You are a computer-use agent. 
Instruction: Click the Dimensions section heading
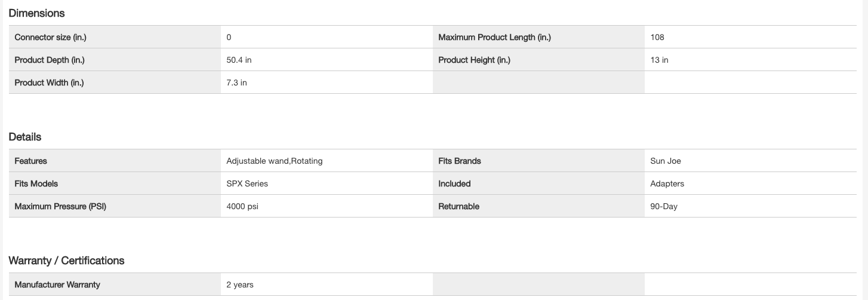36,13
